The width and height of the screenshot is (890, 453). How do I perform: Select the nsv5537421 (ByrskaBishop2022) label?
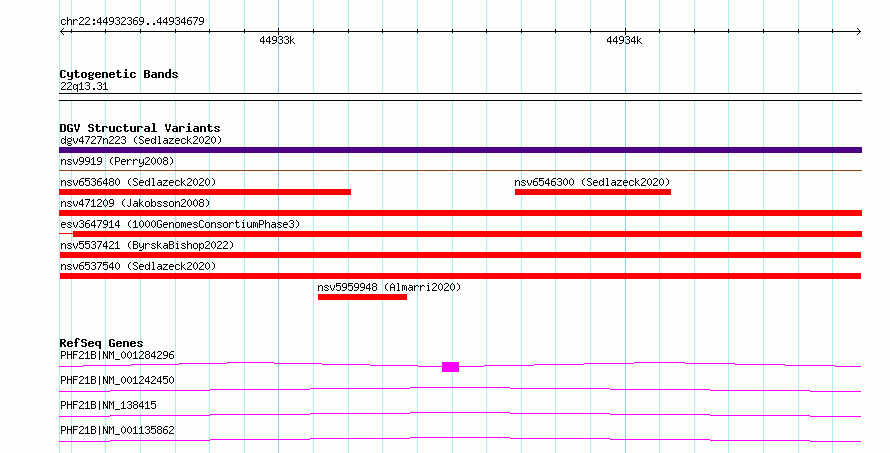[147, 245]
